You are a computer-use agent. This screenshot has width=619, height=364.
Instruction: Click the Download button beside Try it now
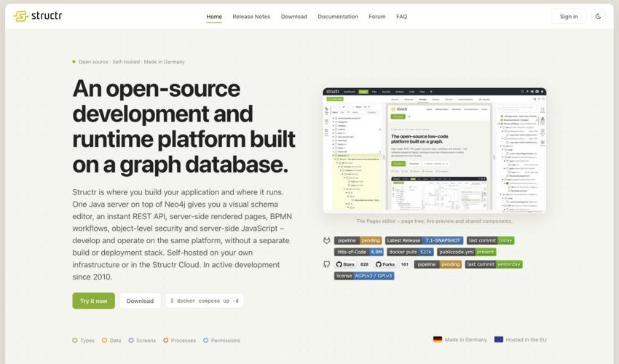tap(140, 301)
